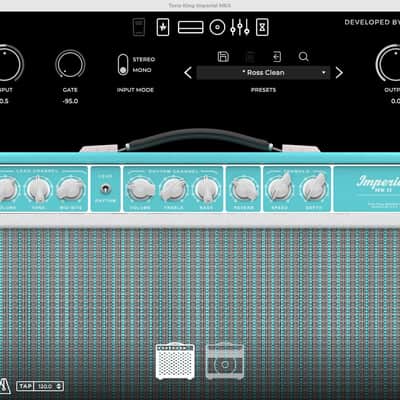Viewport: 400px width, 400px height.
Task: Click the Rhythm channel Volume knob
Action: tap(141, 189)
